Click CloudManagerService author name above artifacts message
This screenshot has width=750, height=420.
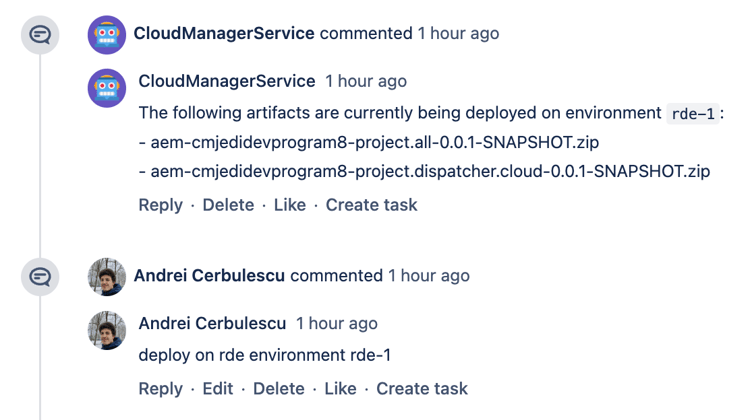[227, 81]
